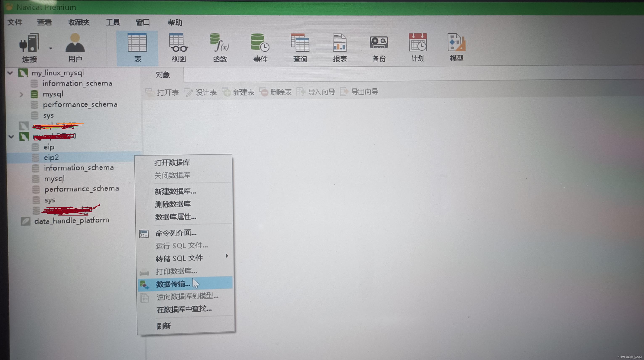
Task: Collapse the my_linux_mysql connection node
Action: point(10,73)
